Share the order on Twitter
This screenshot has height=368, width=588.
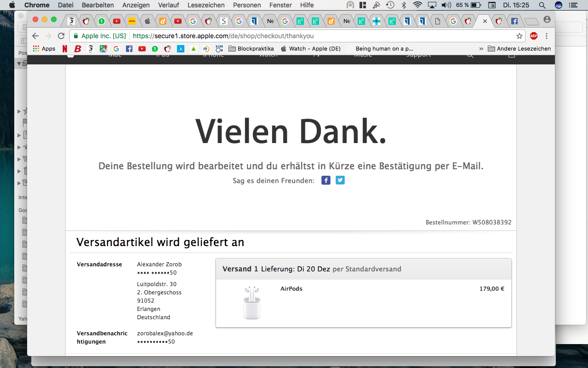coord(340,180)
